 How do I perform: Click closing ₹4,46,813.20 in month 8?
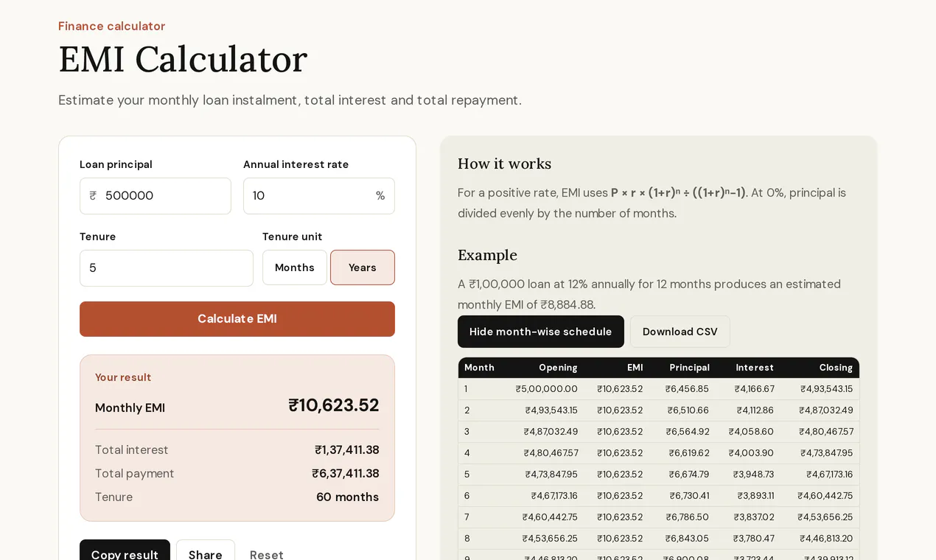point(826,539)
